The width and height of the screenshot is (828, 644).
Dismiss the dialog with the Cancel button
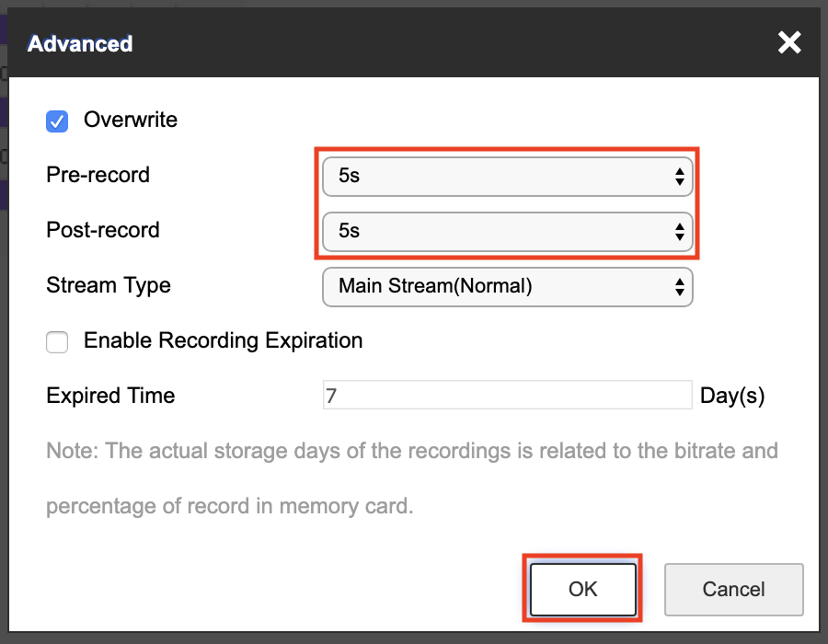tap(733, 589)
